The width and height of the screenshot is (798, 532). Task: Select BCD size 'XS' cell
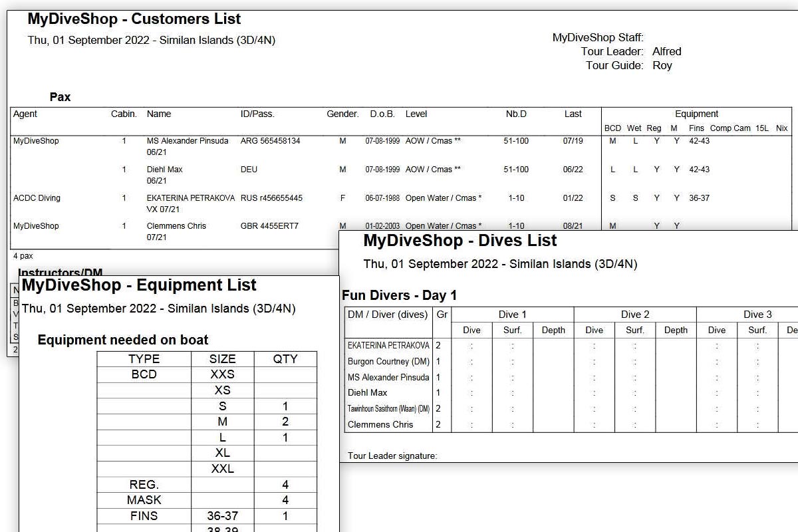pos(223,390)
